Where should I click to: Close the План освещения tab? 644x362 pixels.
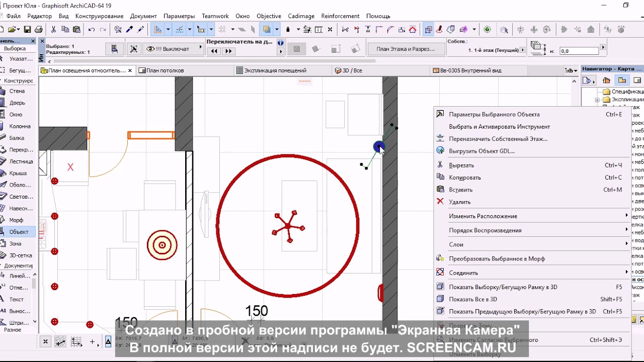point(130,70)
